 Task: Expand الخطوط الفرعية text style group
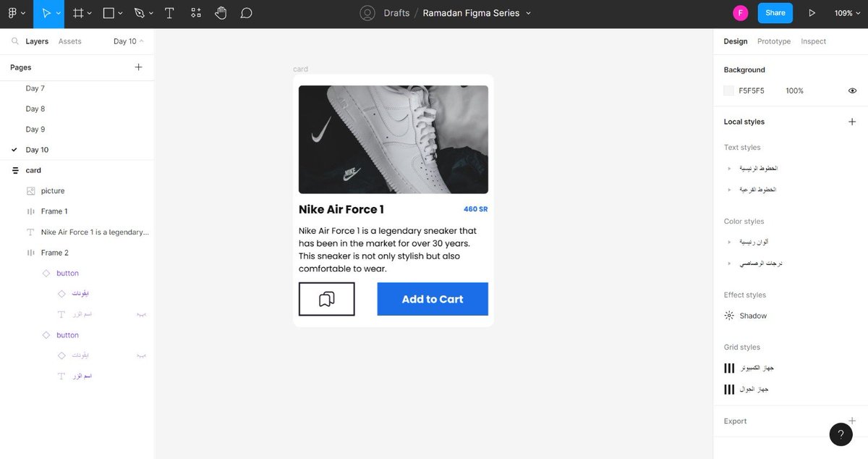click(x=730, y=189)
